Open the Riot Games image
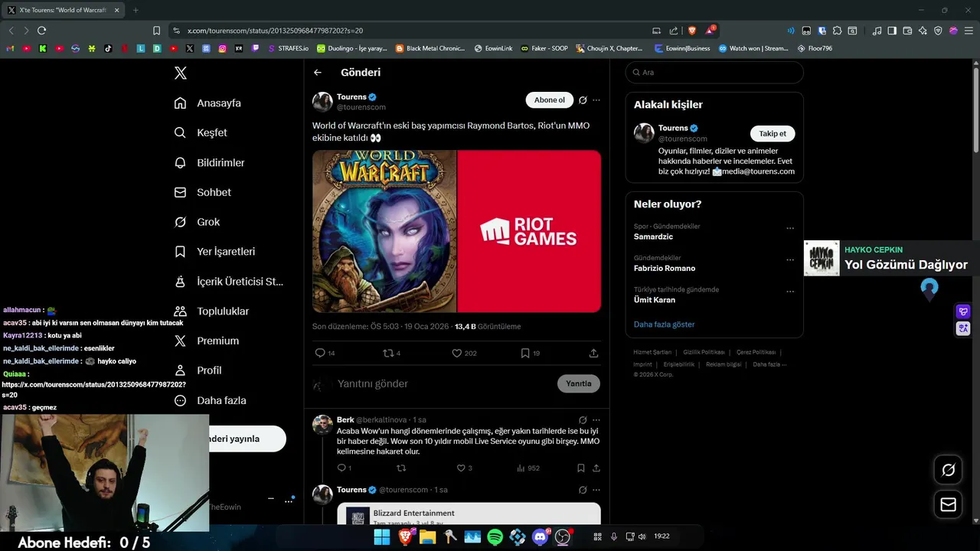980x551 pixels. pyautogui.click(x=529, y=231)
